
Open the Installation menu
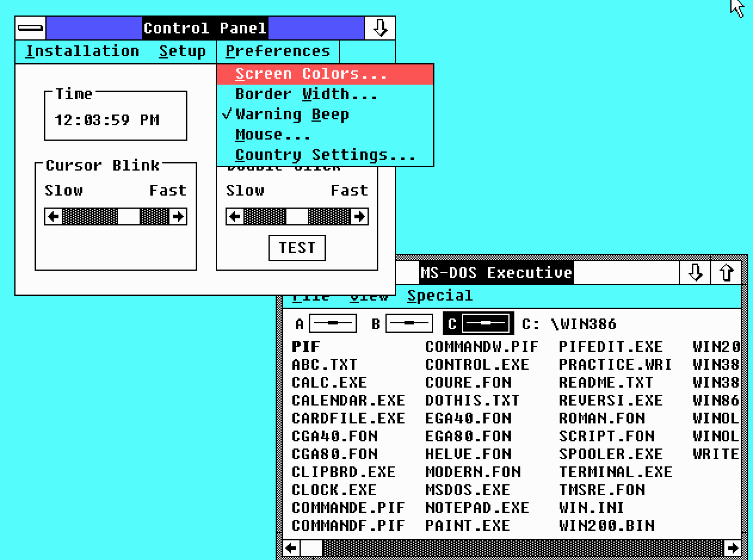(82, 52)
